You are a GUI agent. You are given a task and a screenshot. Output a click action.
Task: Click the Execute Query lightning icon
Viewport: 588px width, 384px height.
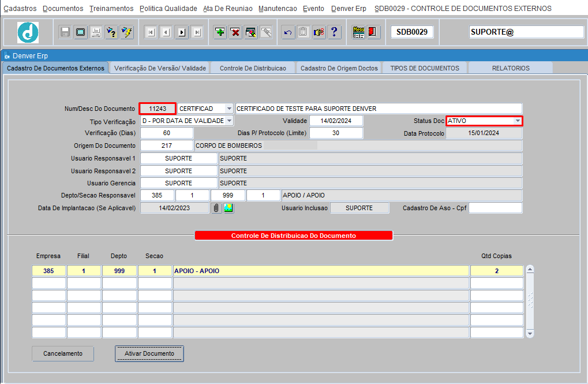[x=127, y=32]
